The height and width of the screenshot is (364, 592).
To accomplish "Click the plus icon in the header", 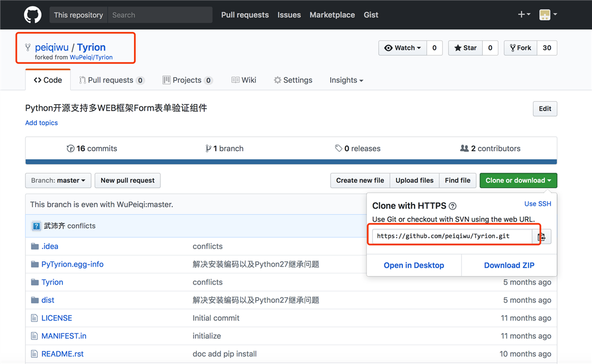I will point(524,15).
